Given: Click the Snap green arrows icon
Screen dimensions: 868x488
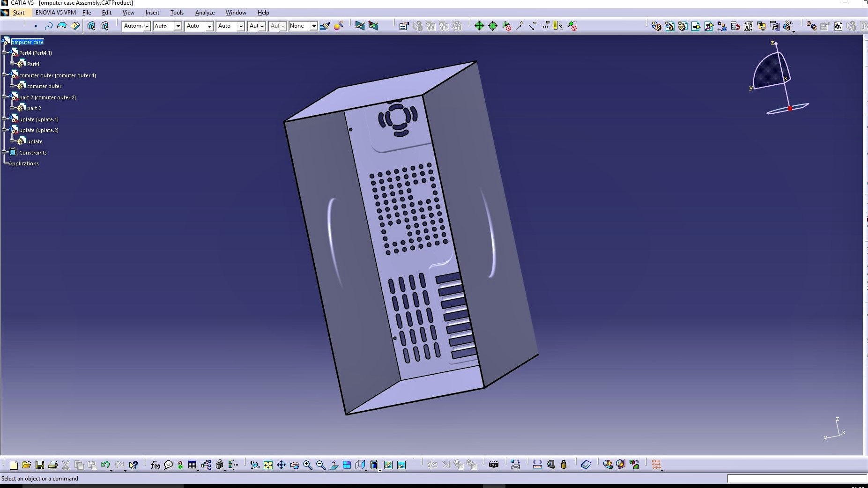Looking at the screenshot, I should coord(492,26).
